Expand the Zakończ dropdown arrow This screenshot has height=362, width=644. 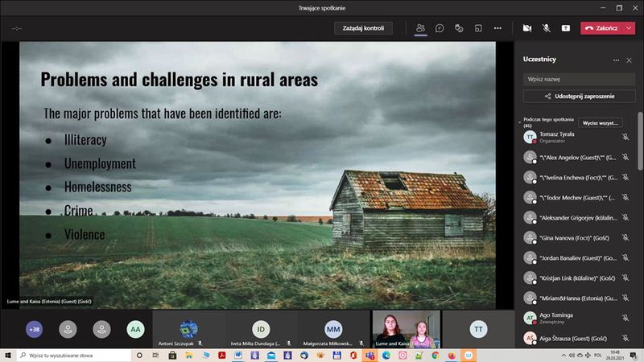click(x=629, y=28)
